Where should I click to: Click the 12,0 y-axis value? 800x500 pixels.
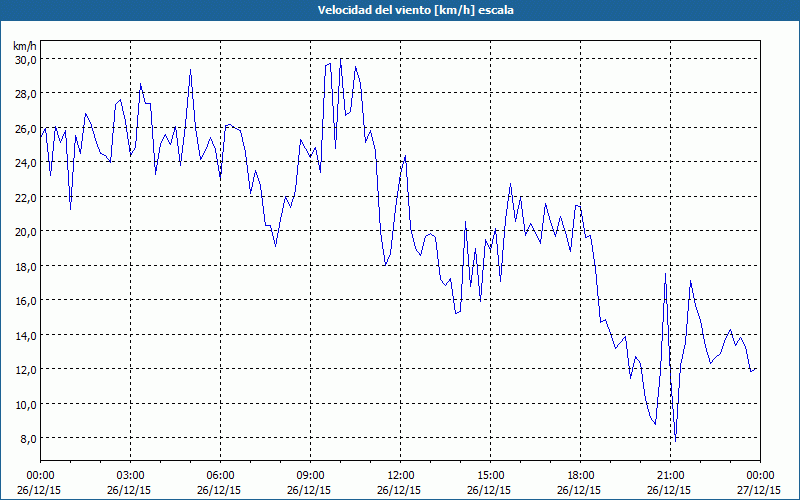[x=26, y=369]
